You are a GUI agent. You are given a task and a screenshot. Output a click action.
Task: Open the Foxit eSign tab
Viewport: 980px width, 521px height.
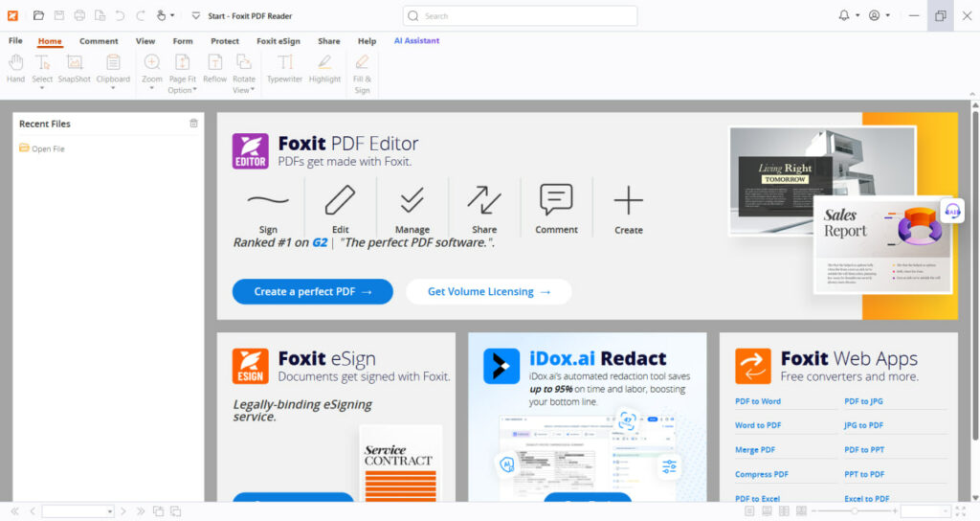tap(278, 40)
